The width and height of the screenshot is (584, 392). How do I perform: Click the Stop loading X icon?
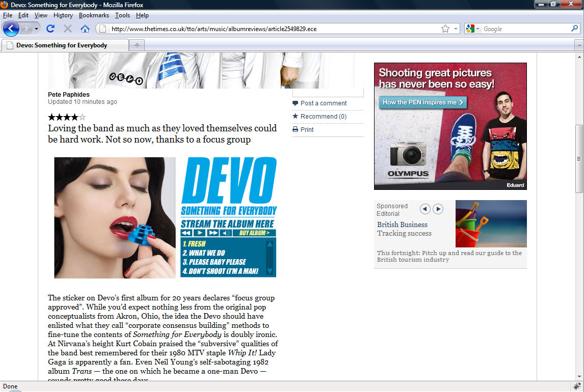67,29
